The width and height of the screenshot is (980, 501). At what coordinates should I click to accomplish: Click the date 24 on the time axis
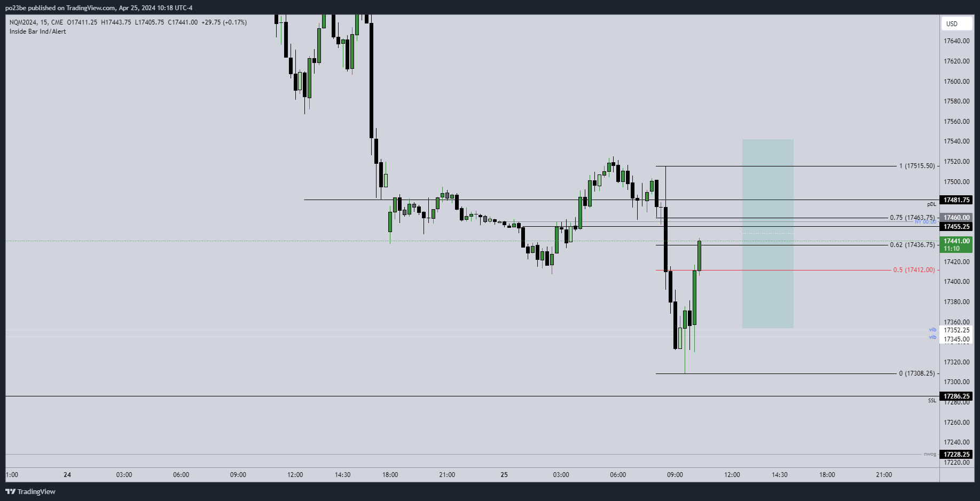coord(67,475)
